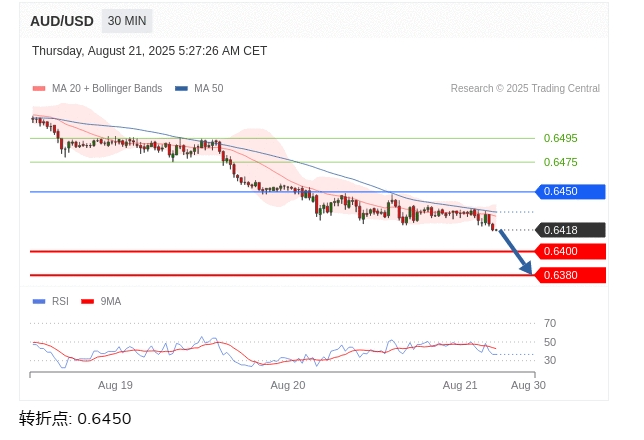
Task: Select the black 0.6418 current price tag
Action: [x=570, y=230]
